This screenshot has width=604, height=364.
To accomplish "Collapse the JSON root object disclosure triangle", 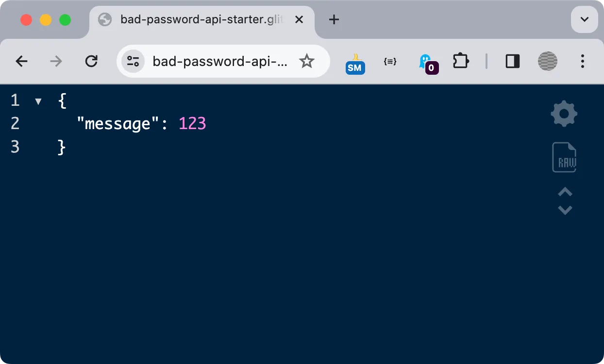I will (38, 101).
